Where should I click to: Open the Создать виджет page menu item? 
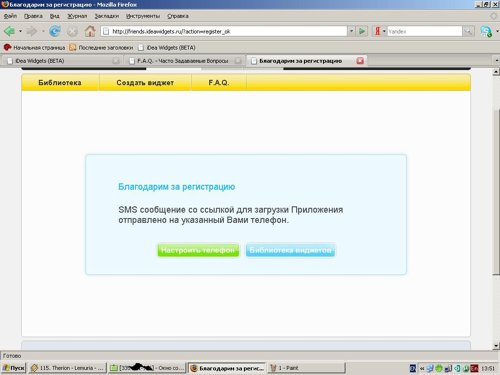[x=145, y=82]
